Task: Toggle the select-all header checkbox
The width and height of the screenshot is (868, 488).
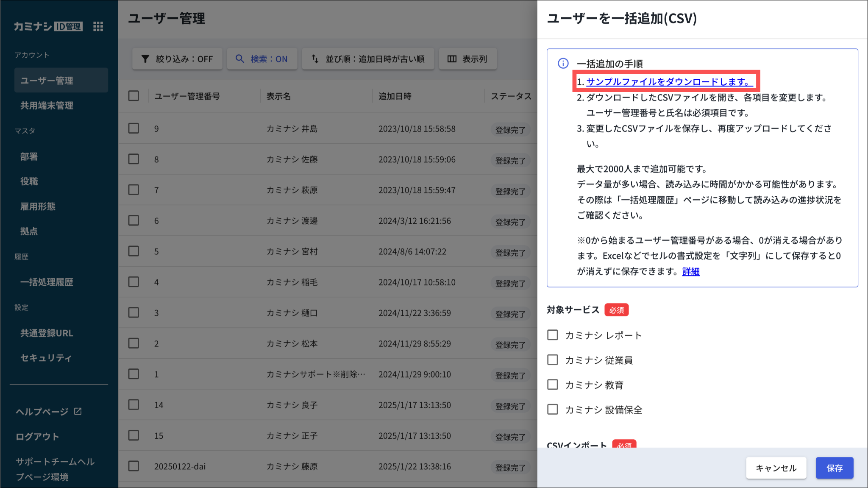Action: (x=134, y=96)
